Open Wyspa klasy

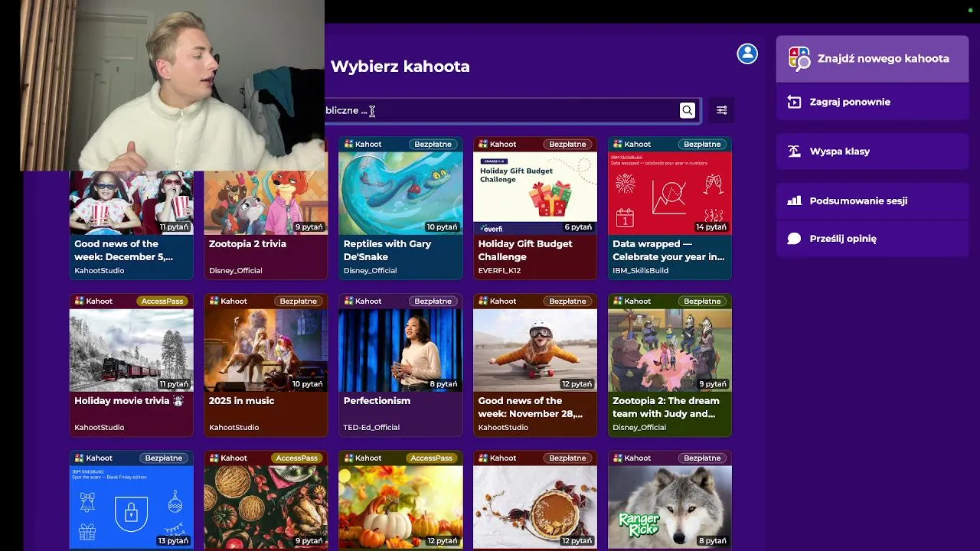point(872,152)
